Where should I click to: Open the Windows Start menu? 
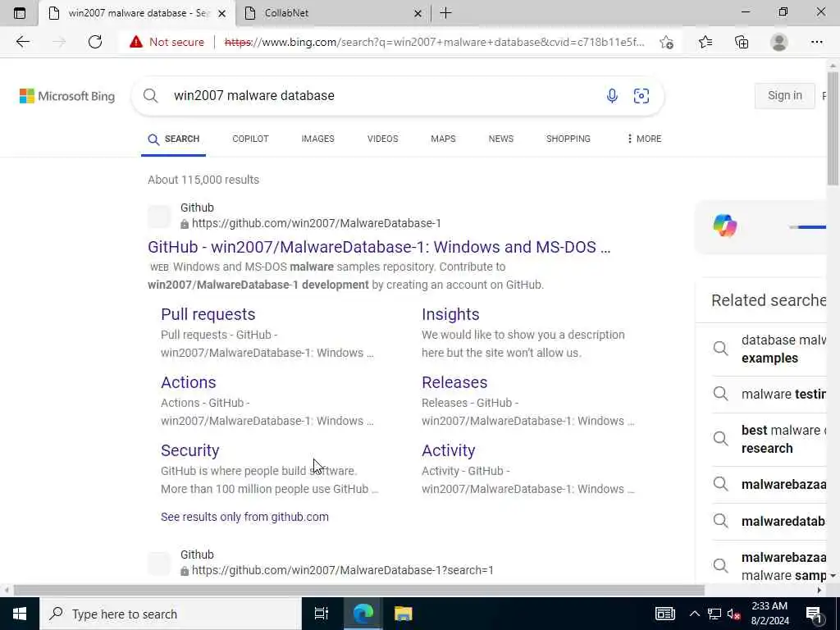coord(20,614)
